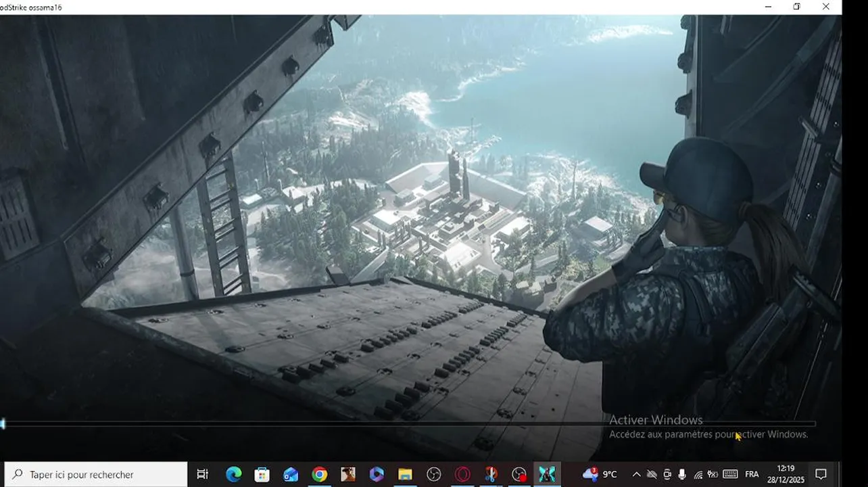Focus the BloodStrike game taskbar icon
The height and width of the screenshot is (487, 868).
coord(547,475)
